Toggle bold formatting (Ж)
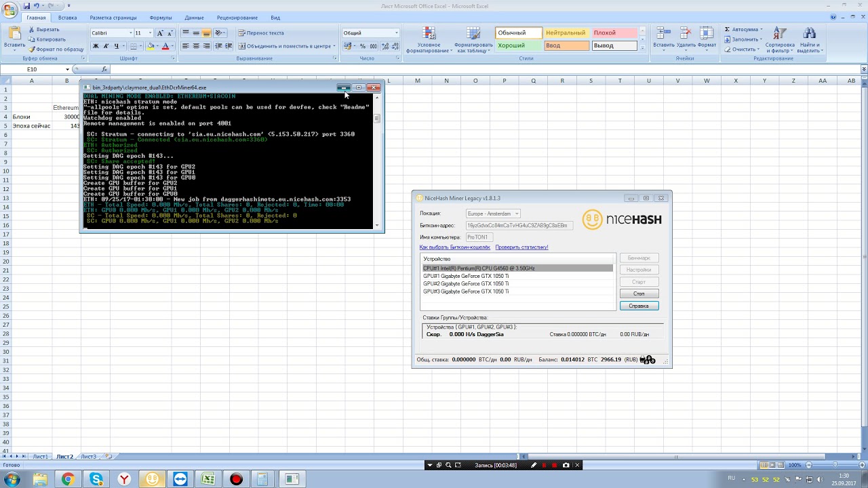This screenshot has width=868, height=488. click(96, 46)
